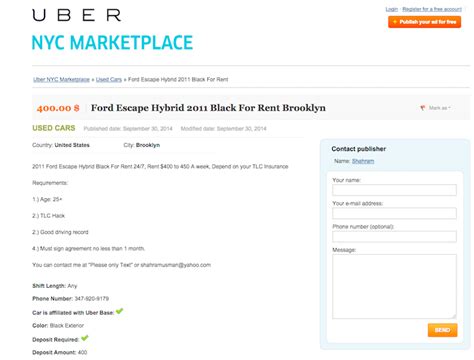The height and width of the screenshot is (360, 474).
Task: Open the Login link
Action: (392, 9)
